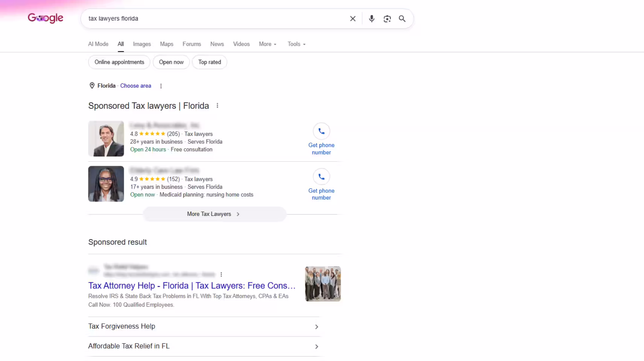Expand the Tax Forgiveness Help row
Image resolution: width=644 pixels, height=361 pixels.
pyautogui.click(x=204, y=326)
